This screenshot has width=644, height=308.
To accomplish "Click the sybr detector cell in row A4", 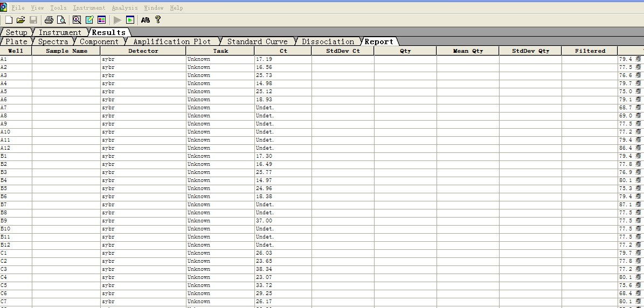I will coord(143,83).
